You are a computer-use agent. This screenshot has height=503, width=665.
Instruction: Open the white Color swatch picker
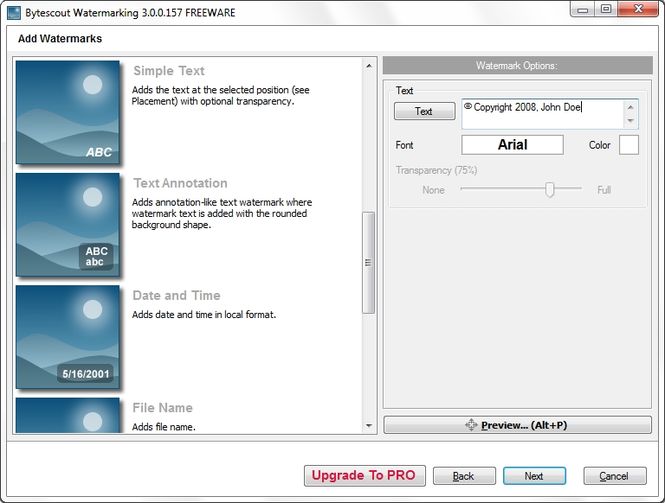[629, 145]
